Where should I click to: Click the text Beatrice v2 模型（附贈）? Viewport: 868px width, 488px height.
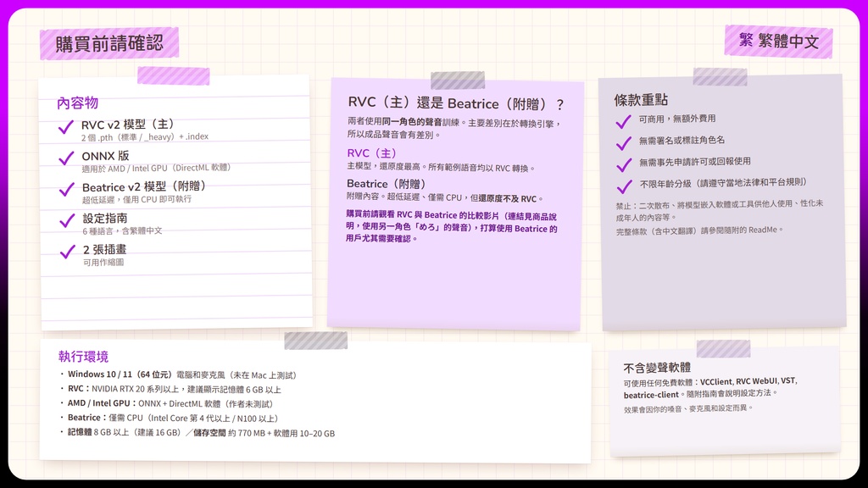144,187
